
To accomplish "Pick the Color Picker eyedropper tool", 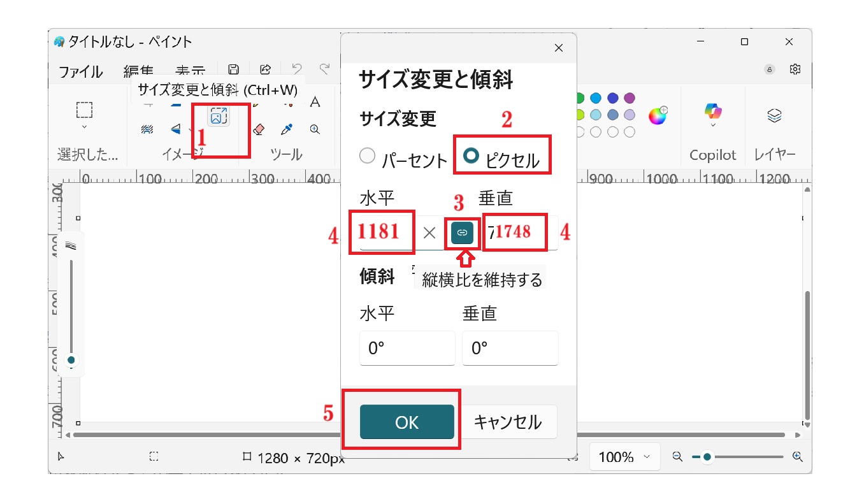I will click(287, 129).
